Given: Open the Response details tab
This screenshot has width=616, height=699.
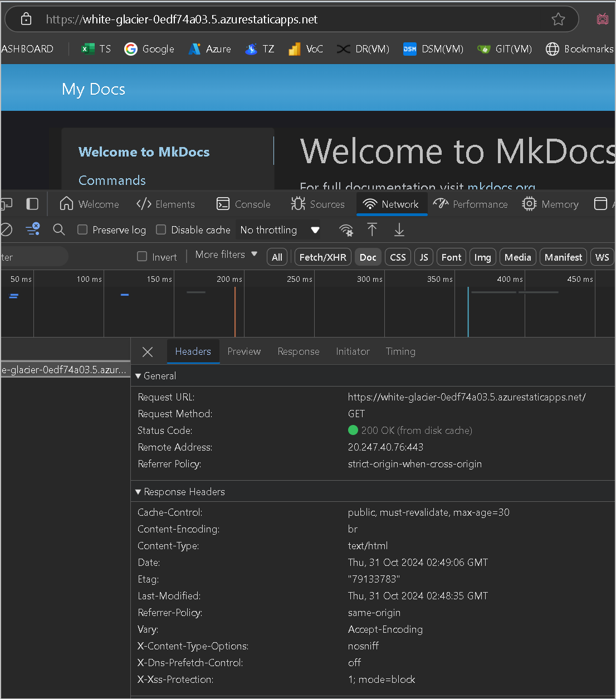Looking at the screenshot, I should [x=299, y=351].
